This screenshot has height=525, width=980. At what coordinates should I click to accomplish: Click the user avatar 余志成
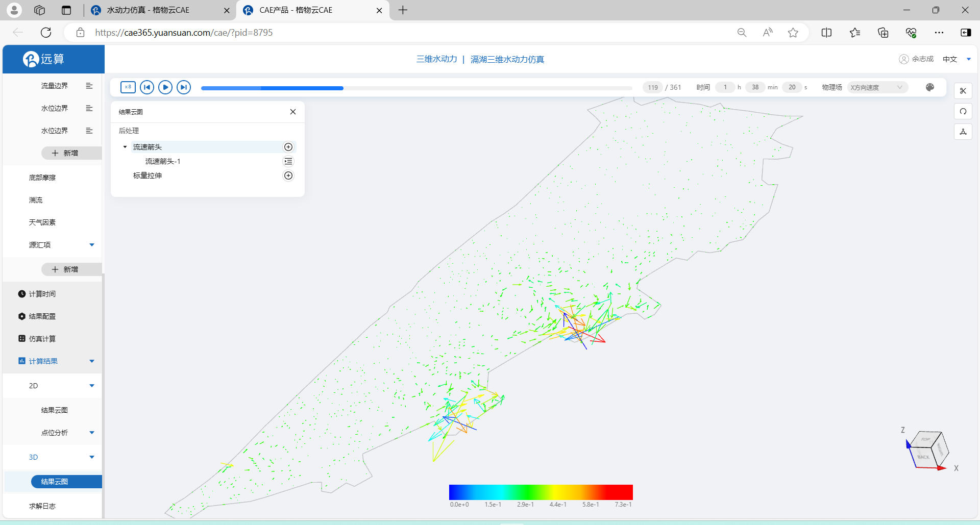916,59
